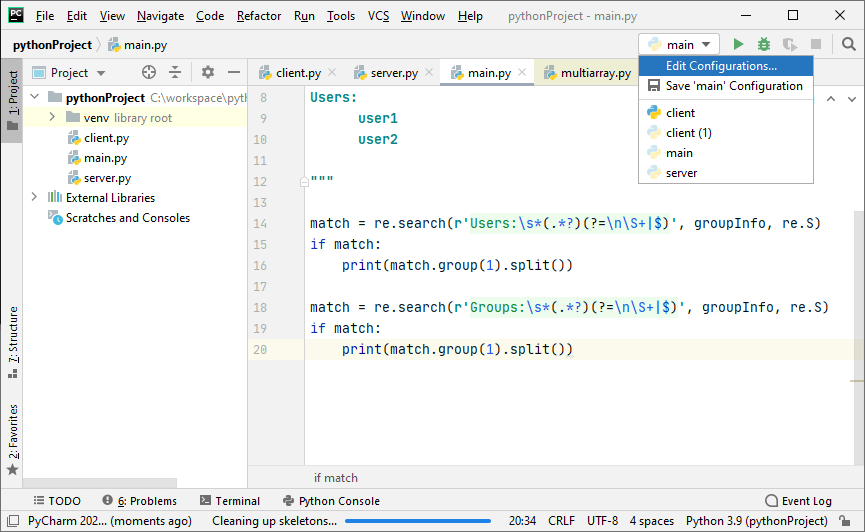Click pythonProject breadcrumb in navigation bar

pos(52,45)
